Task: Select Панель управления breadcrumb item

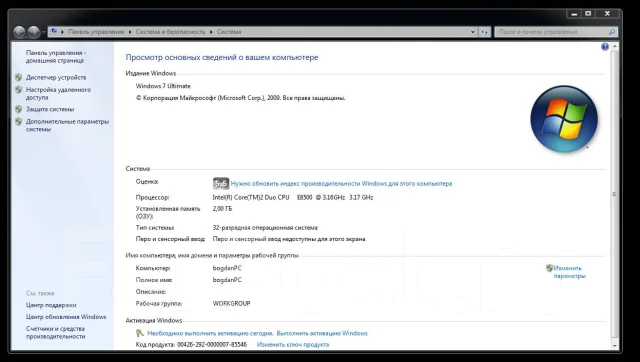Action: [x=96, y=32]
